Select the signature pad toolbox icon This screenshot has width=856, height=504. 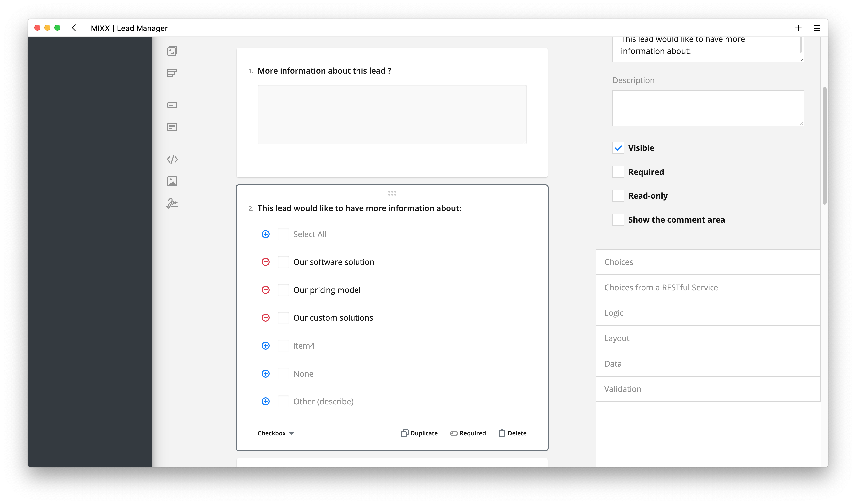pyautogui.click(x=172, y=203)
